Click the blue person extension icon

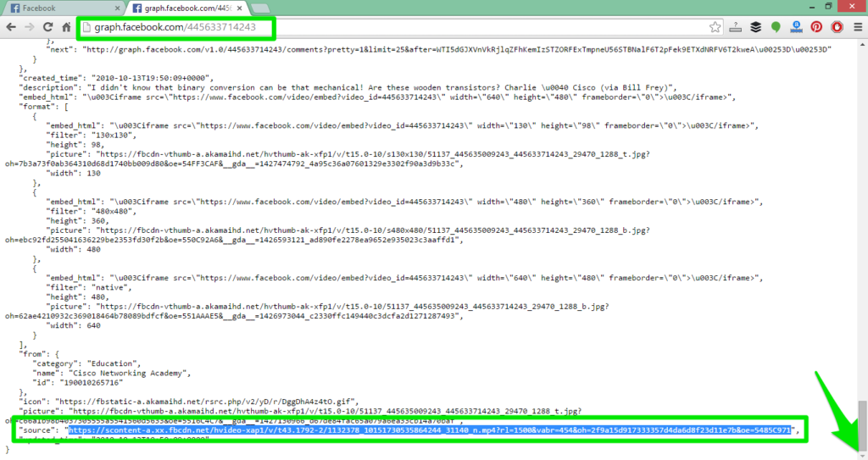[x=796, y=27]
